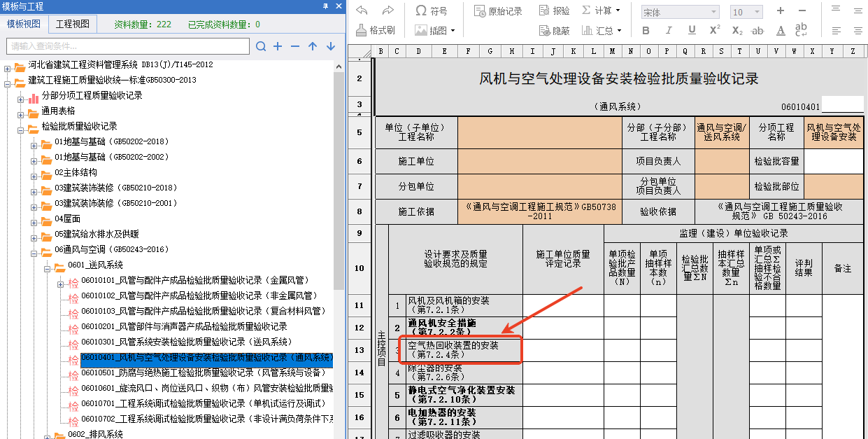Screen dimensions: 868x439
Task: Open 原始记录 original records
Action: coord(499,11)
